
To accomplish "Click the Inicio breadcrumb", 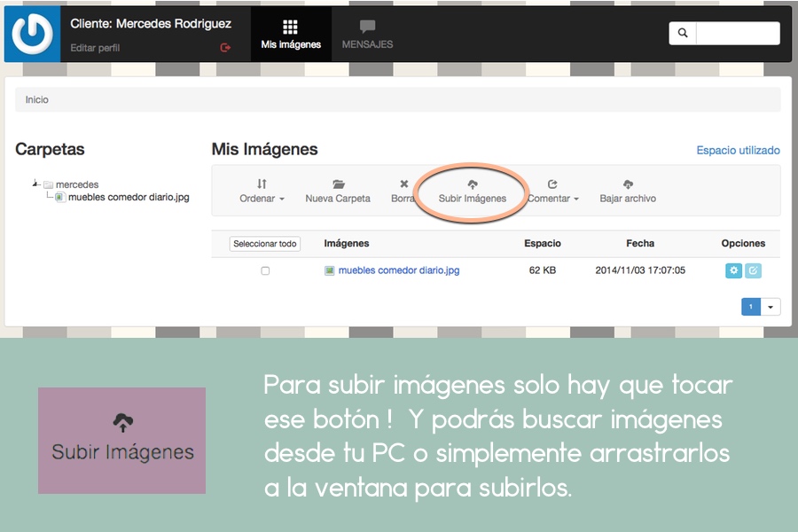I will pyautogui.click(x=37, y=100).
